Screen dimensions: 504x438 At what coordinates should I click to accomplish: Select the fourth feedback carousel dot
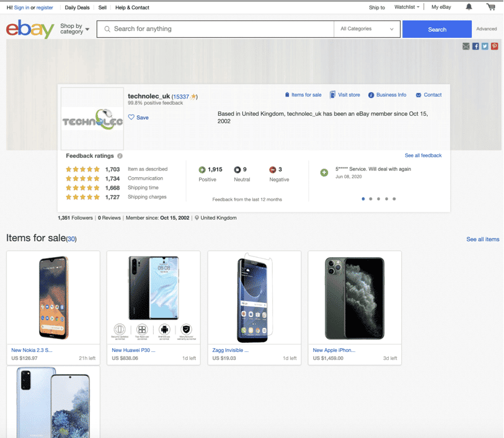(386, 199)
